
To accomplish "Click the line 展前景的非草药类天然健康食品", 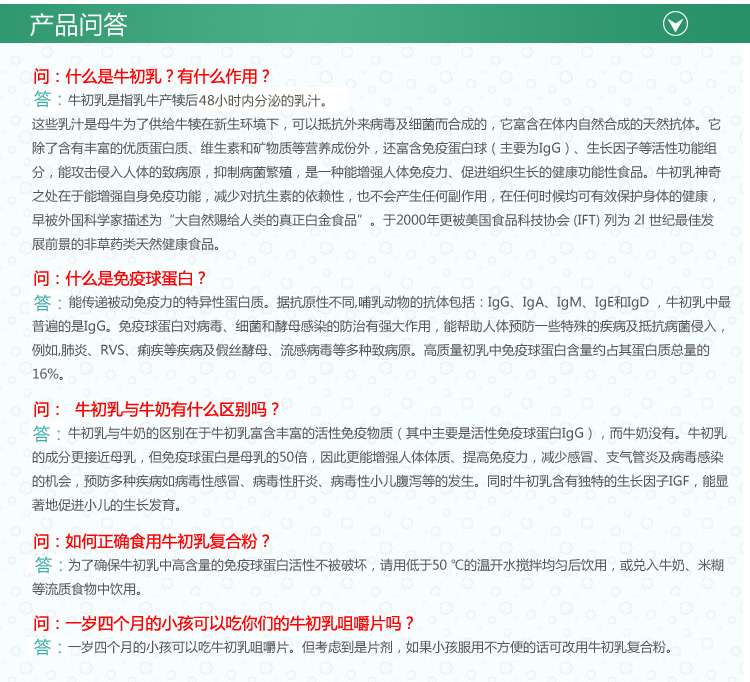I will (126, 244).
